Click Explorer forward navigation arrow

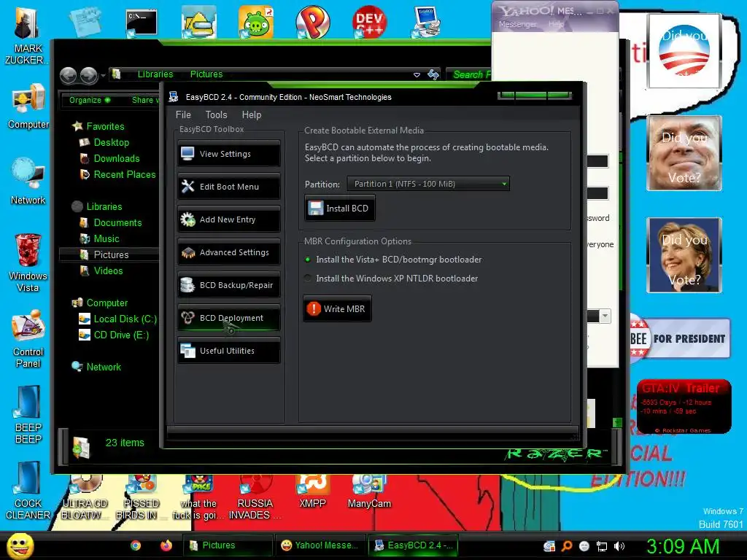click(x=88, y=75)
